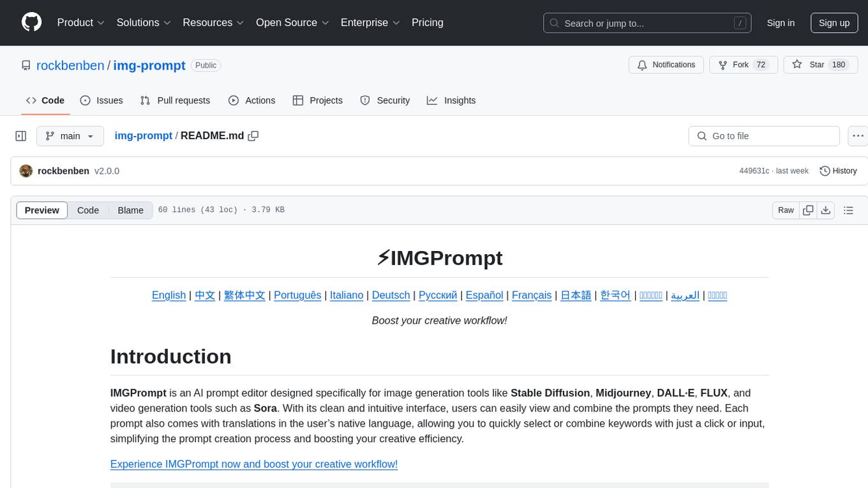Open the العربية README link
The height and width of the screenshot is (488, 868).
coord(685,295)
